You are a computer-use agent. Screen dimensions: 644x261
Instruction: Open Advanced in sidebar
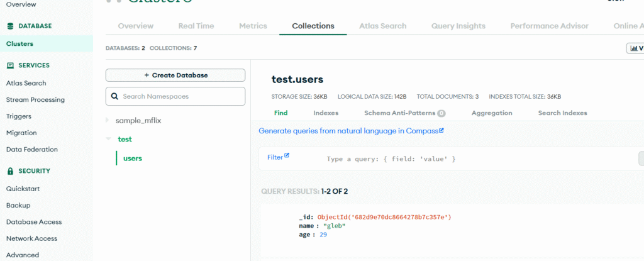tap(23, 255)
